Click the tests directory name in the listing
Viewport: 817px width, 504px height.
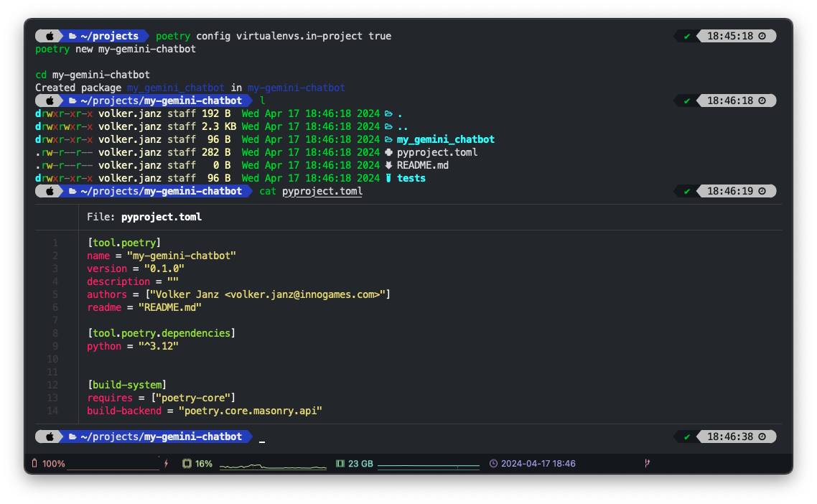(411, 178)
